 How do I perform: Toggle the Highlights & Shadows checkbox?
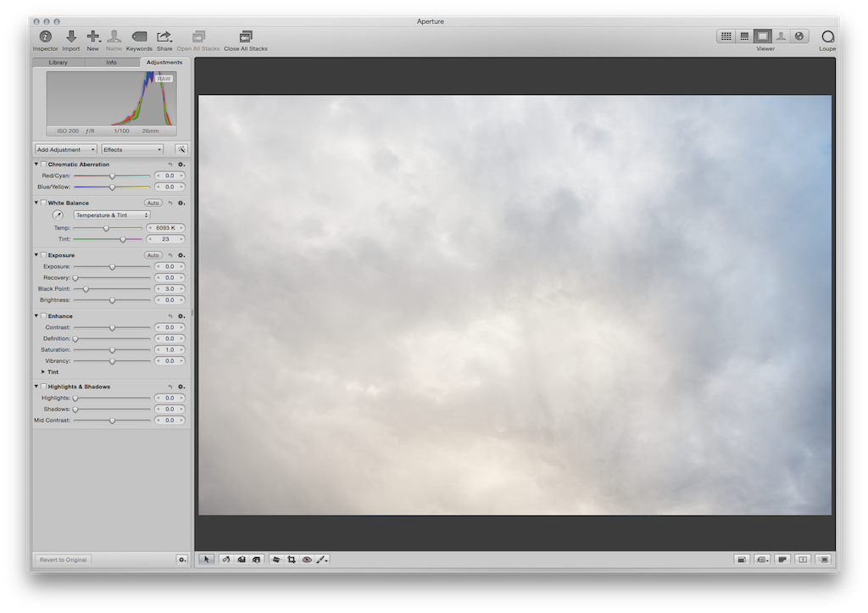pos(44,387)
